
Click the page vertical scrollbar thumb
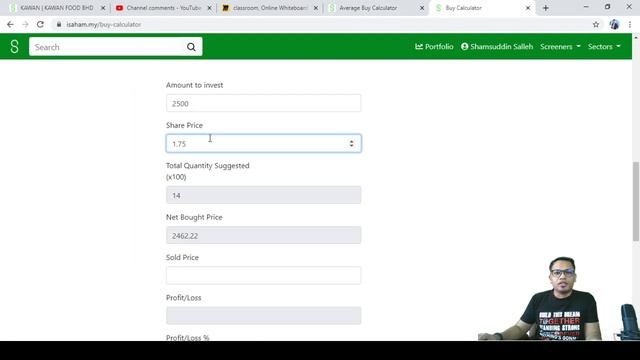point(636,201)
